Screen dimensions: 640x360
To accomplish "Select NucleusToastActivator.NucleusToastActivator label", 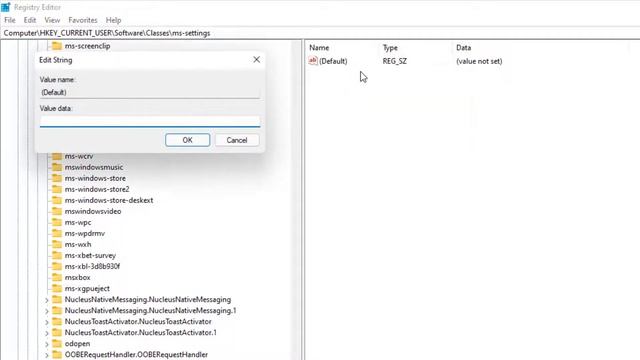I will pos(138,321).
